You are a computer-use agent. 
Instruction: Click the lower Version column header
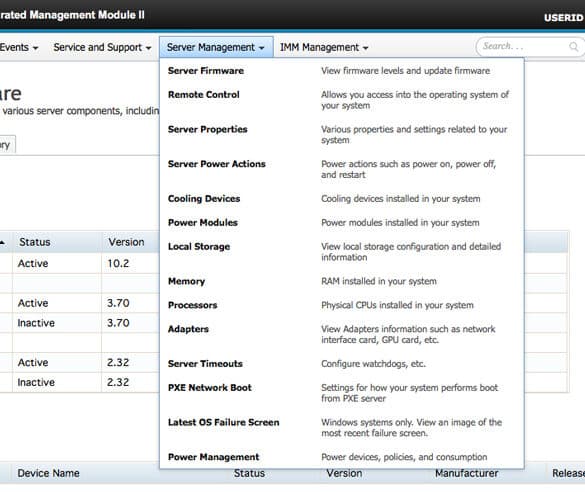tap(344, 473)
